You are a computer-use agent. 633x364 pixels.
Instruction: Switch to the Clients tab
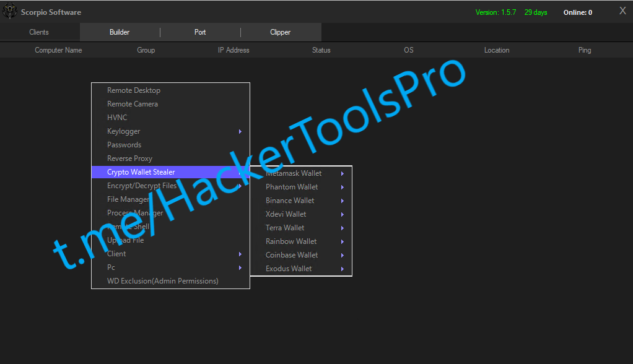(x=39, y=32)
